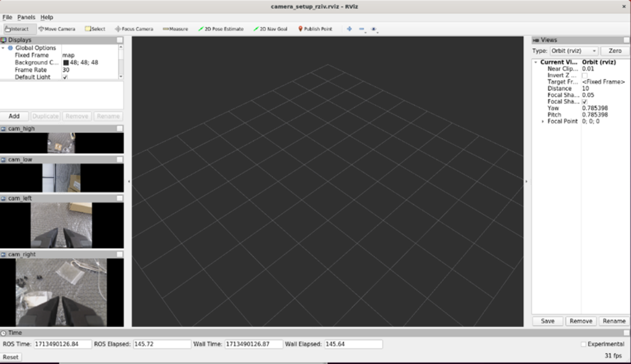Screen dimensions: 631x364
Task: Pick the Measure tool
Action: [x=176, y=29]
